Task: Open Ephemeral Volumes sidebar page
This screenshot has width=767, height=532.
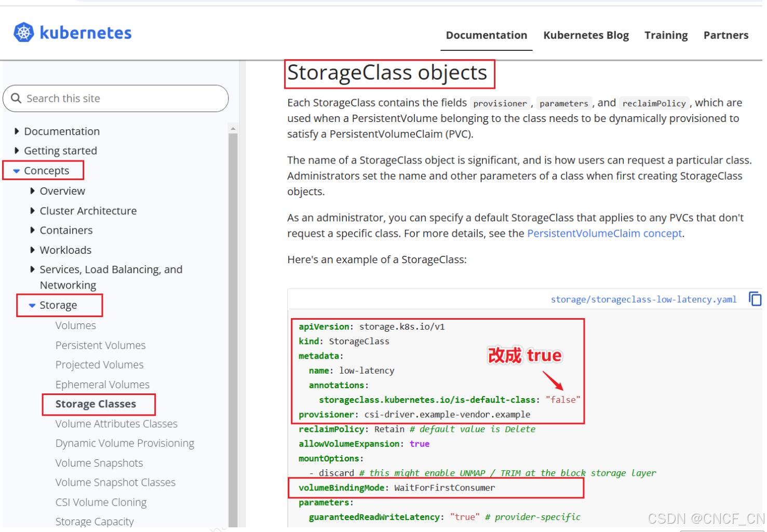Action: [103, 385]
